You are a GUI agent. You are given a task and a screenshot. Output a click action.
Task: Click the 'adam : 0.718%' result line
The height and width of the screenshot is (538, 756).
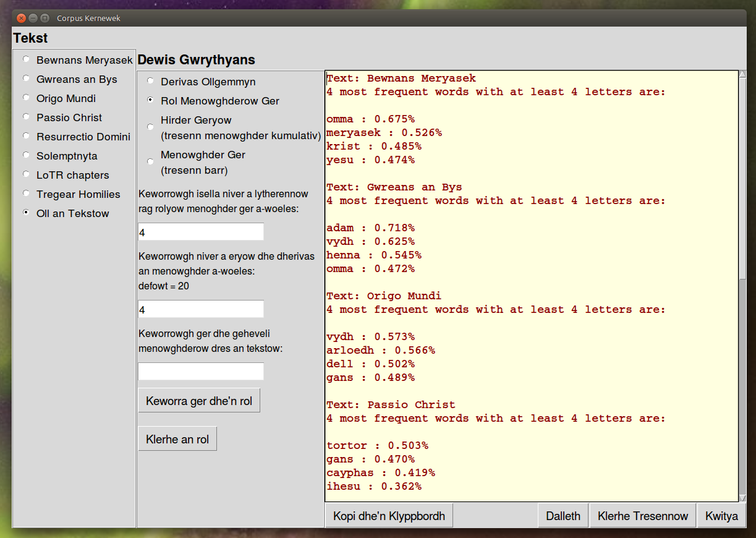[x=370, y=228]
